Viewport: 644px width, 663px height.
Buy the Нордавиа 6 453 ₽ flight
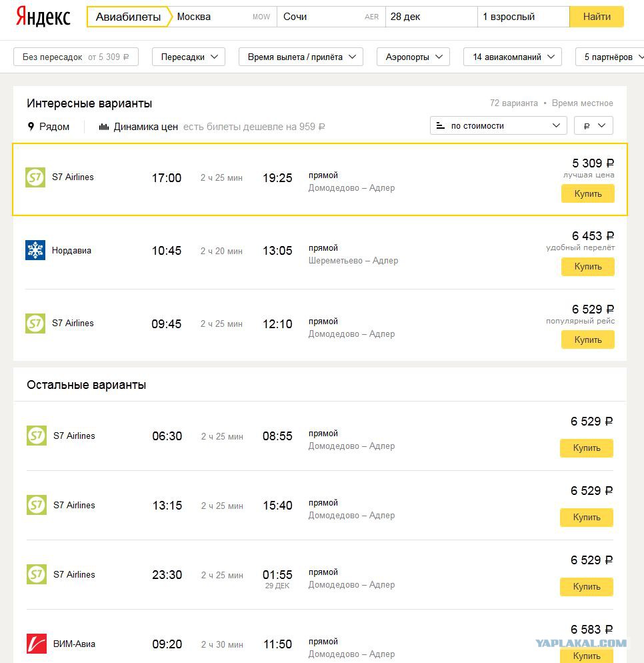[x=588, y=266]
